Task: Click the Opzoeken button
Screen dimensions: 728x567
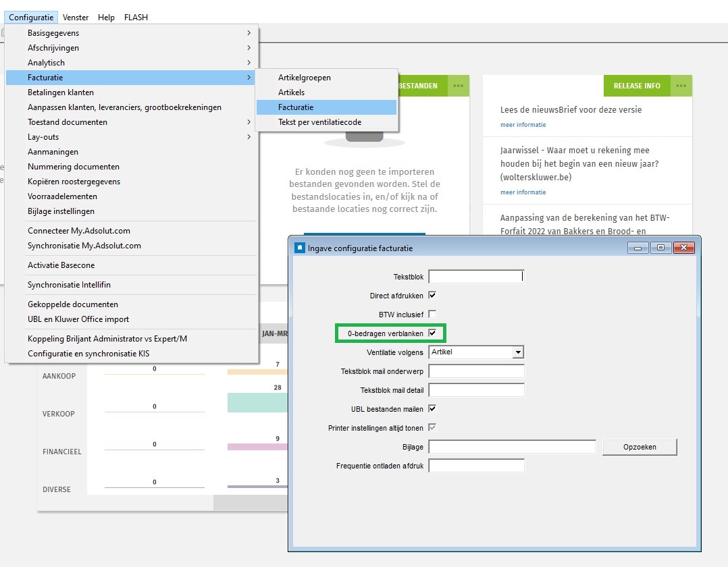Action: (639, 447)
